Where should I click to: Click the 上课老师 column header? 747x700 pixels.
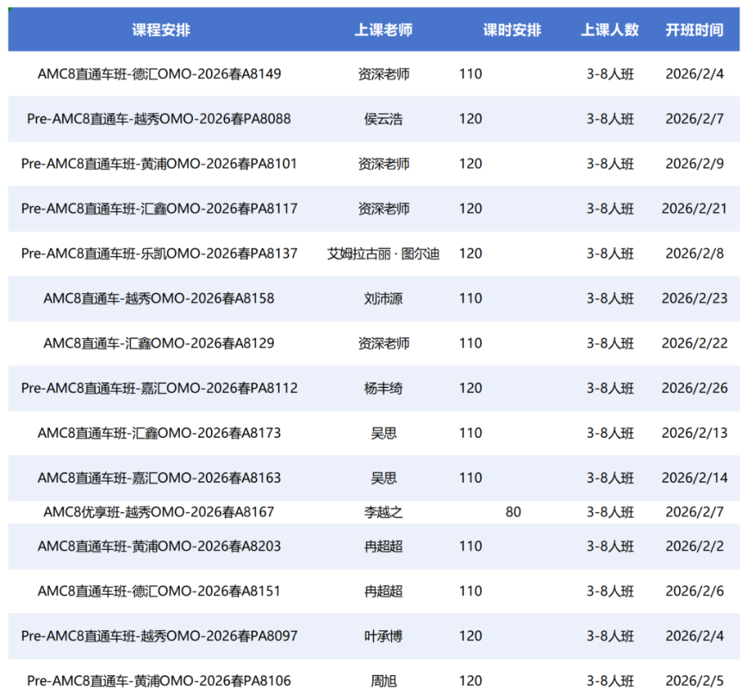coord(385,30)
